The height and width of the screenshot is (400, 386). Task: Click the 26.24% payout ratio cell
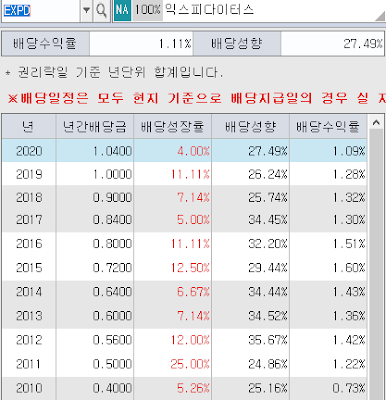tap(250, 174)
